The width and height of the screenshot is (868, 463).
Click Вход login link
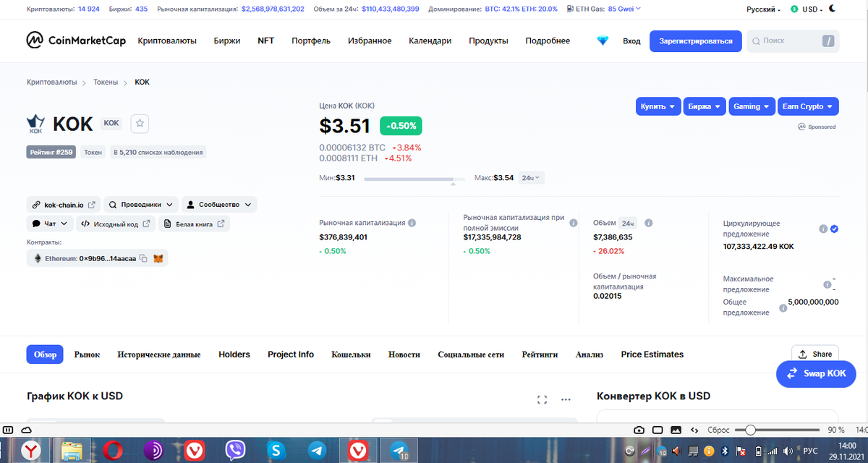pyautogui.click(x=631, y=41)
